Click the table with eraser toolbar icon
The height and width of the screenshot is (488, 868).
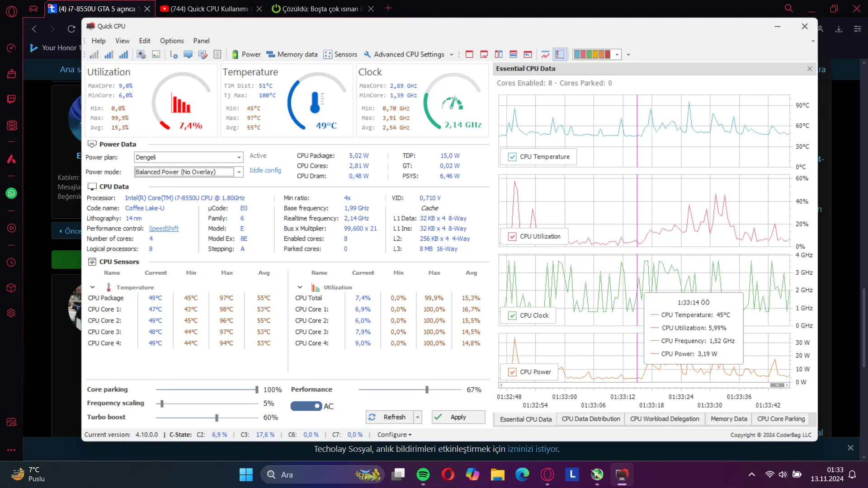click(x=203, y=54)
